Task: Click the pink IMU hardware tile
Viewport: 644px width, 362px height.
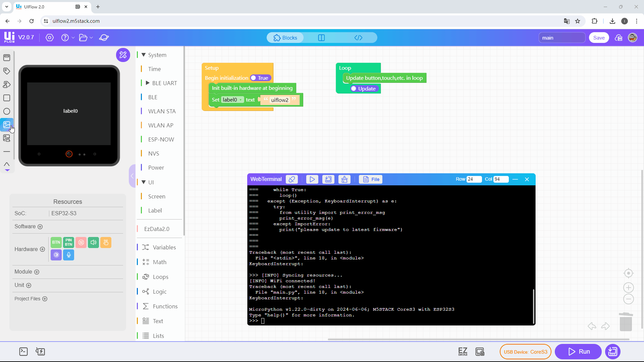Action: (81, 242)
